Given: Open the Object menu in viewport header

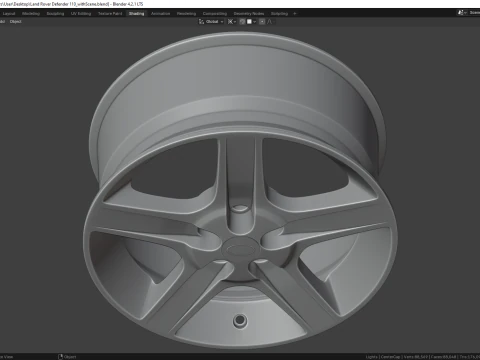Looking at the screenshot, I should click(15, 22).
